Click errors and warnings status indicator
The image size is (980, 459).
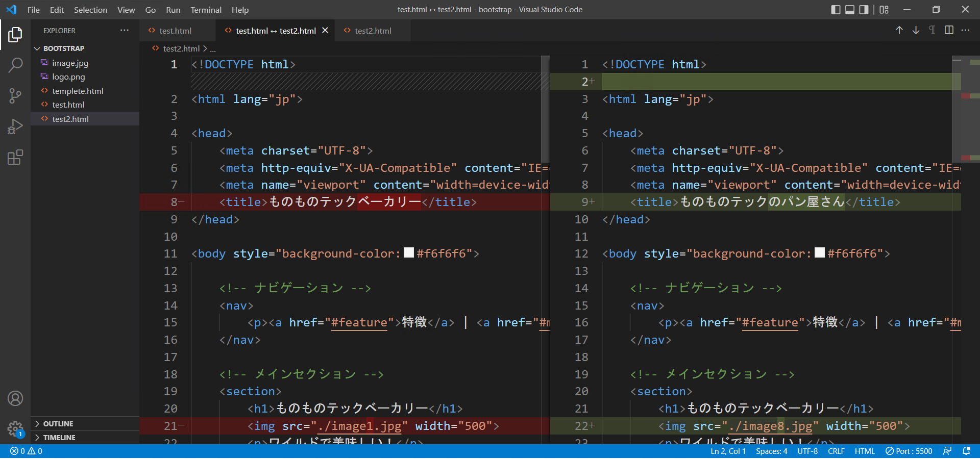(x=27, y=451)
